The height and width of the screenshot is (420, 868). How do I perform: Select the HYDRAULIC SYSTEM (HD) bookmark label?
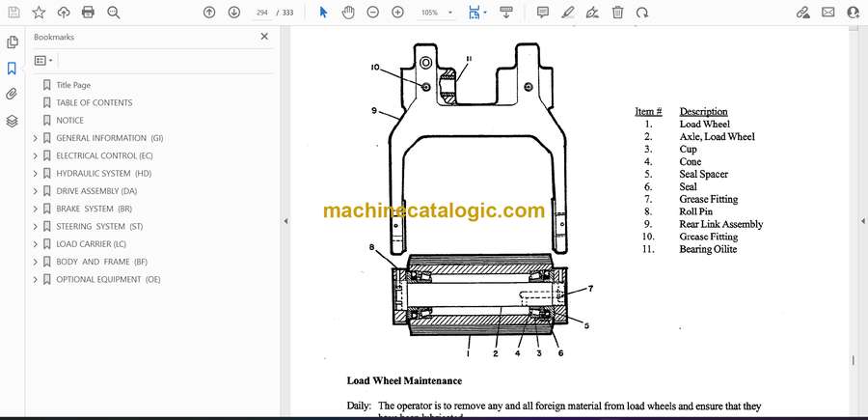click(103, 174)
